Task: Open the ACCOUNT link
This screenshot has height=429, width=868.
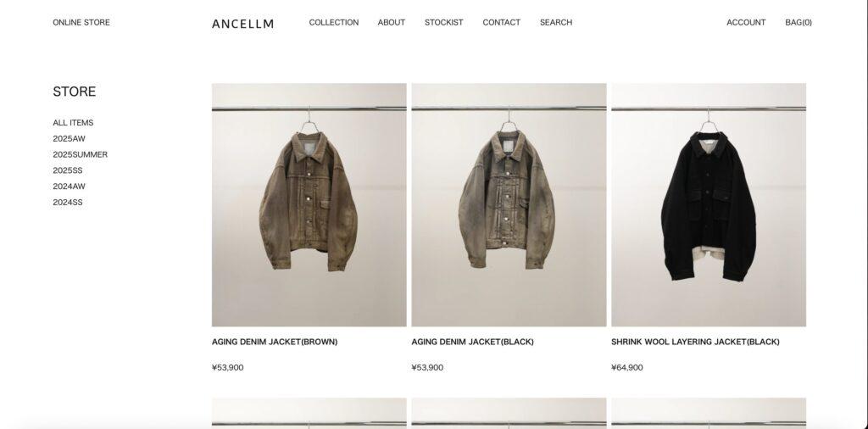Action: 746,23
